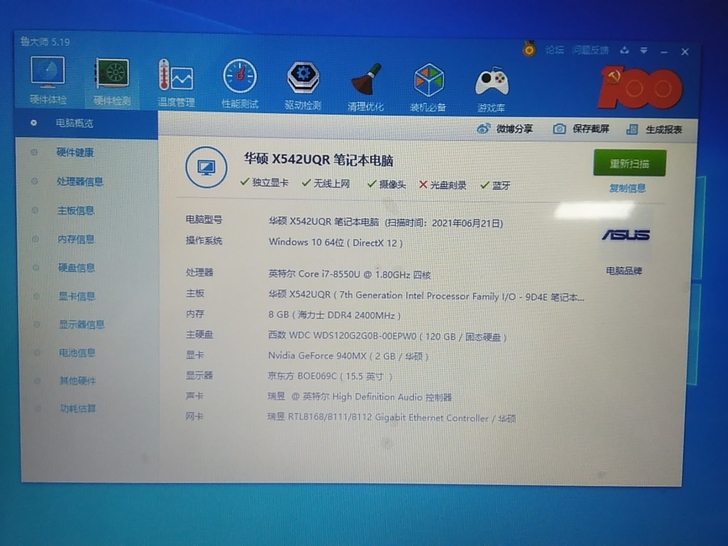The height and width of the screenshot is (546, 728).
Task: Select 硬件健康 in sidebar
Action: pos(75,152)
